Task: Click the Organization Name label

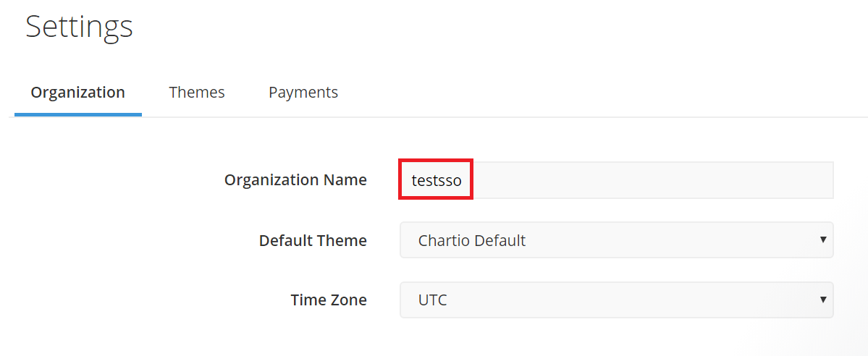Action: coord(295,180)
